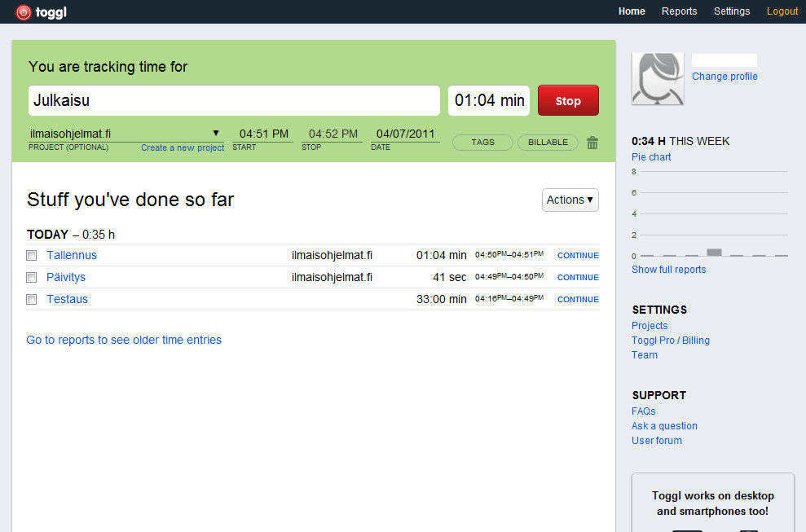The width and height of the screenshot is (806, 532).
Task: Open the Päivitys entry title
Action: [x=66, y=278]
